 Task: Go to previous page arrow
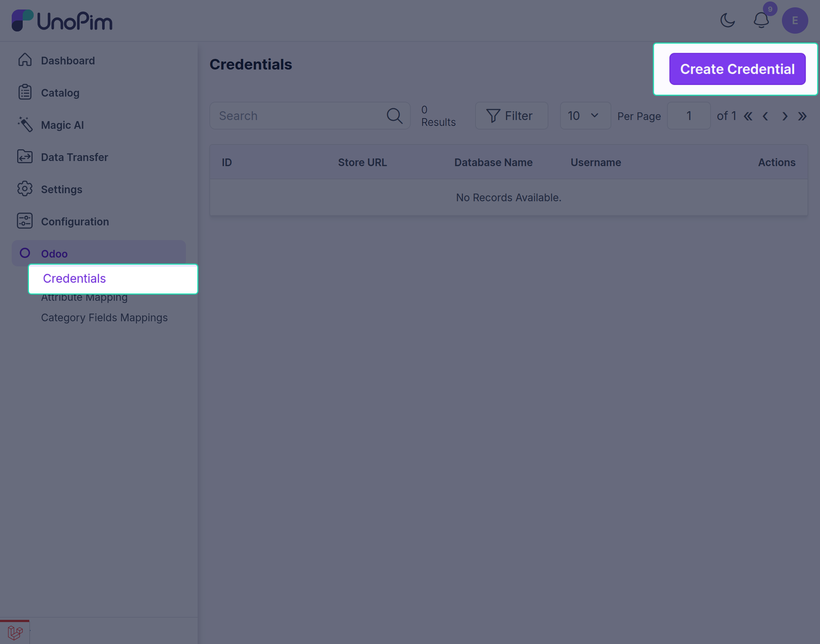pos(766,116)
